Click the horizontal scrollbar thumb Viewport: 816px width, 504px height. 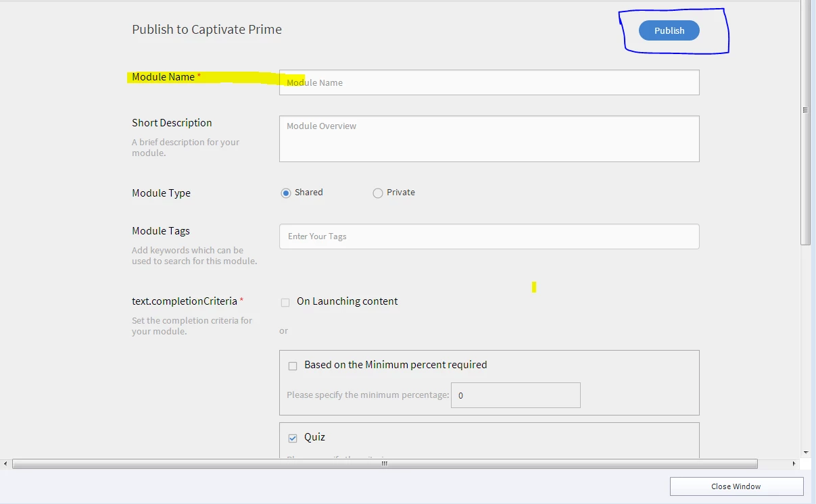[x=385, y=463]
